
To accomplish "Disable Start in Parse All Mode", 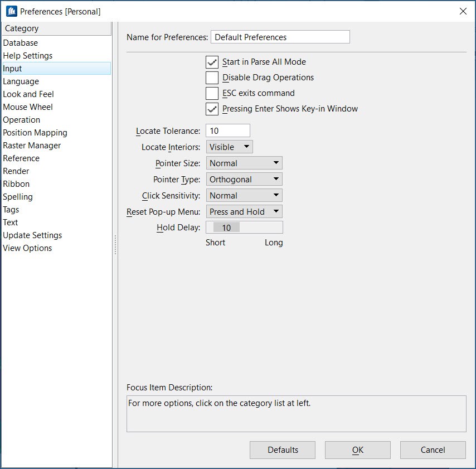I will (x=212, y=62).
